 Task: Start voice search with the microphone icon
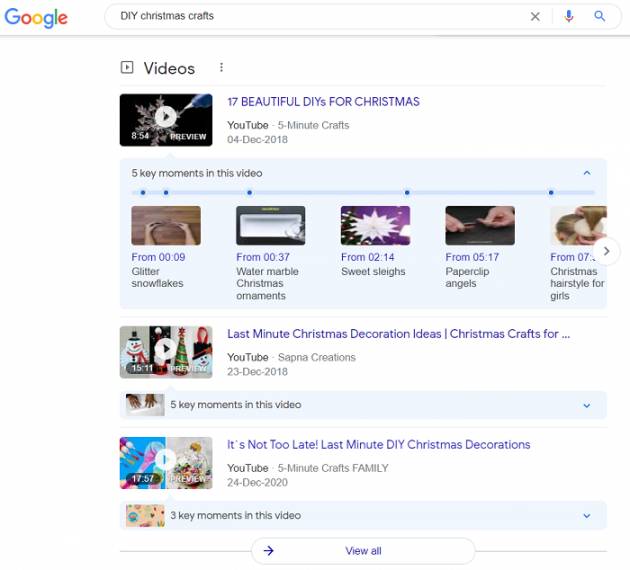click(x=569, y=16)
